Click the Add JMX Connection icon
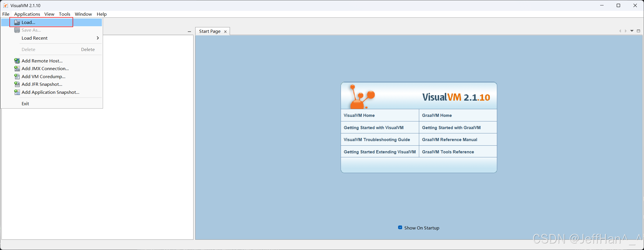 [x=17, y=68]
